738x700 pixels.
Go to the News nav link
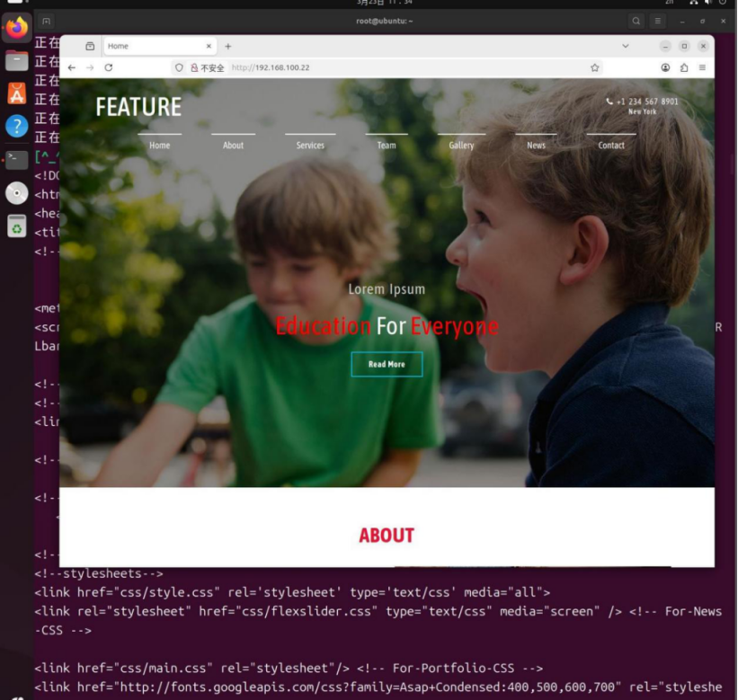536,146
